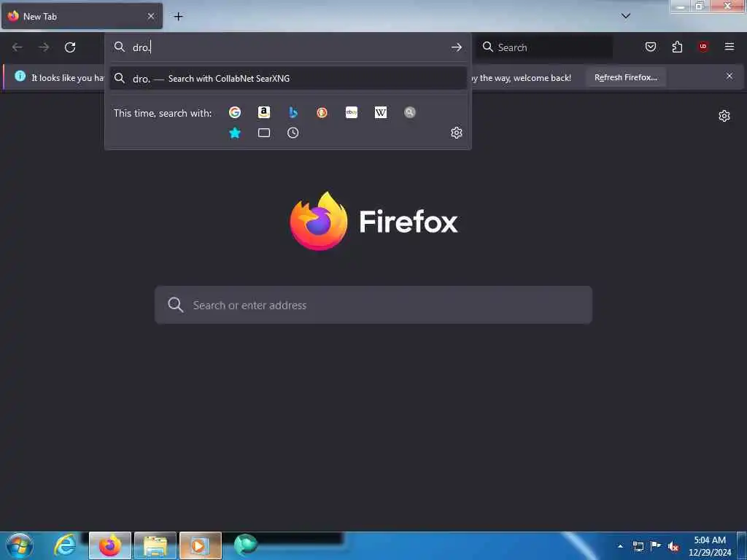Open the uBlock Origin extension icon
The height and width of the screenshot is (560, 747).
(703, 47)
